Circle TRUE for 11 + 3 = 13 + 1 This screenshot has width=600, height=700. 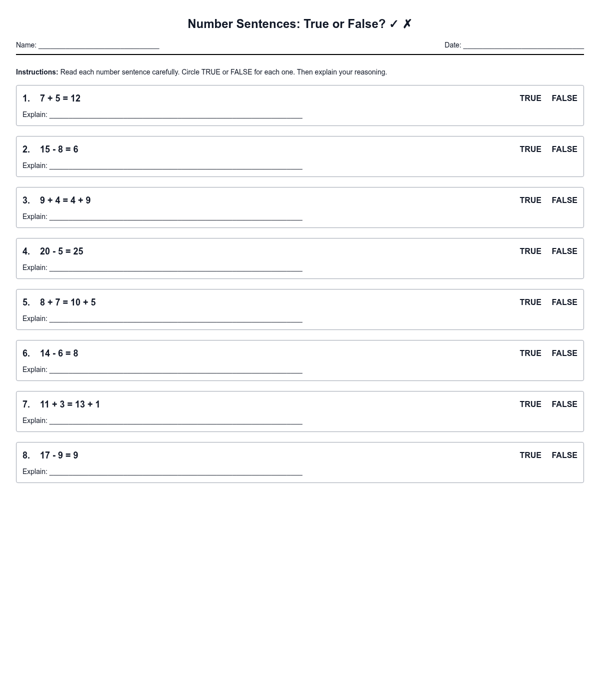tap(530, 404)
